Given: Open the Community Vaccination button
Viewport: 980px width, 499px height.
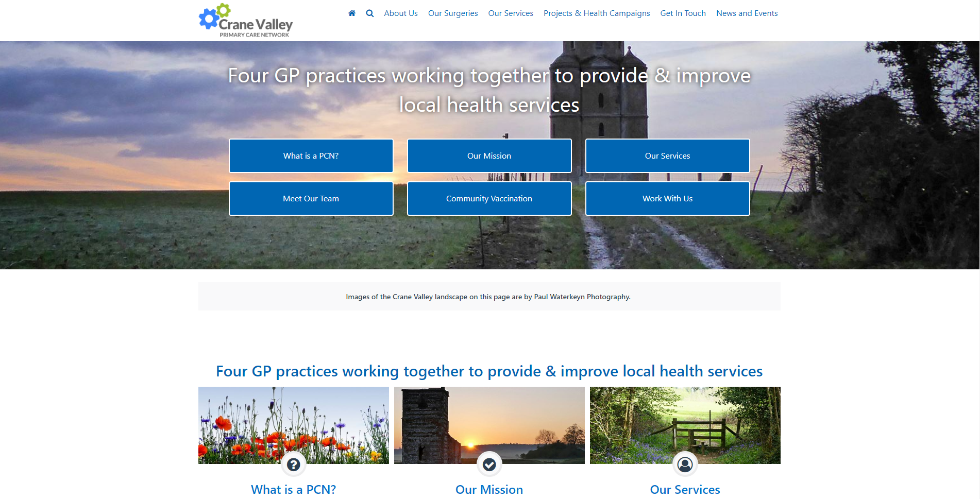Looking at the screenshot, I should coord(489,199).
